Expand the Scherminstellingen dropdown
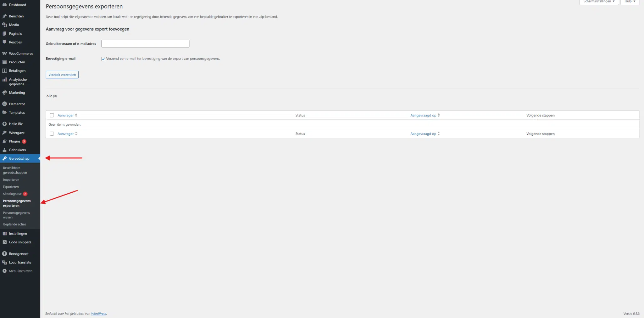644x318 pixels. click(x=599, y=2)
